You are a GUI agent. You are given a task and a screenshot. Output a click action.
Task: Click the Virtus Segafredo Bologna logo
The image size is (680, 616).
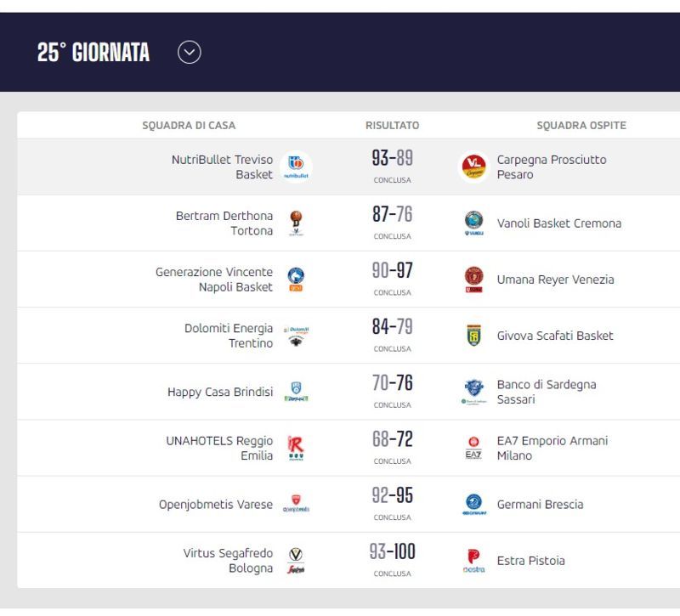click(296, 561)
